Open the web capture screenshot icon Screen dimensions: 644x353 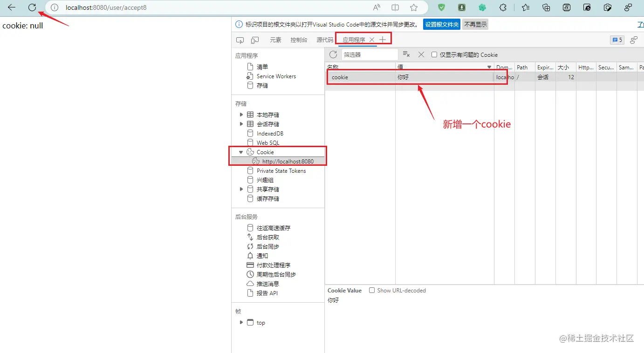[x=608, y=7]
